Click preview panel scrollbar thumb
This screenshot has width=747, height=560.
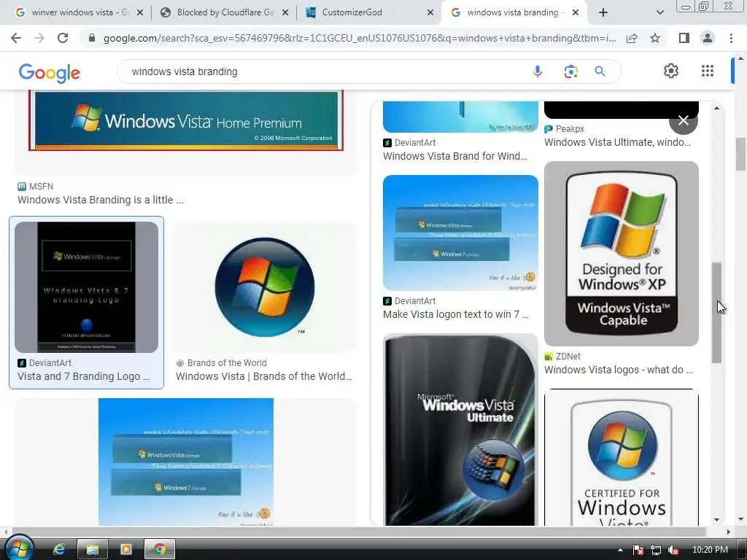716,313
